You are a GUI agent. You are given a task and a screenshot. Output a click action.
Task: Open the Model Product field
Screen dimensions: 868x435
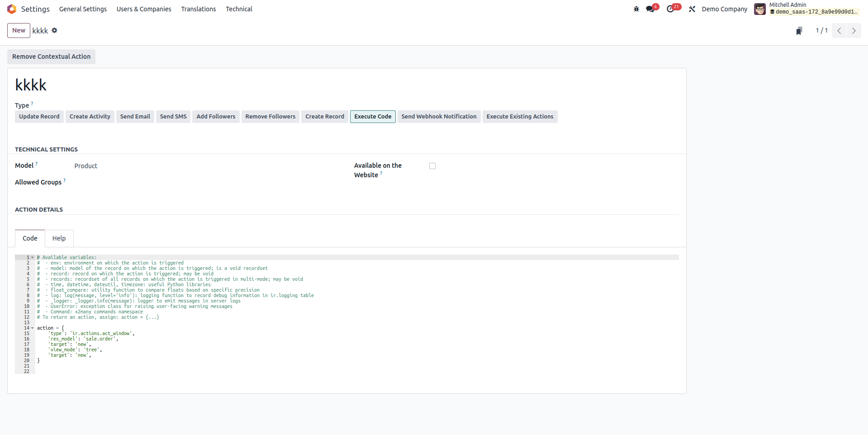tap(86, 166)
